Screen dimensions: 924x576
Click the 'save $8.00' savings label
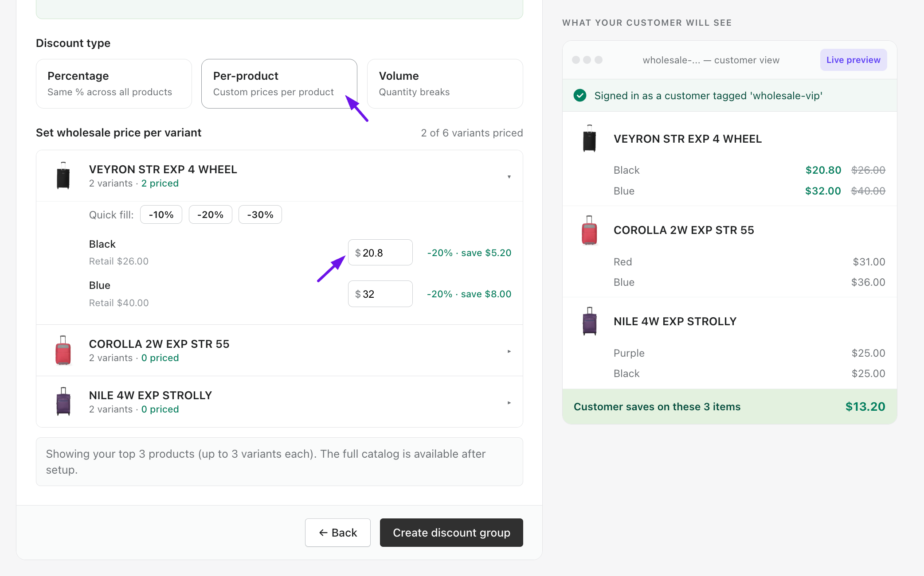[x=486, y=294]
